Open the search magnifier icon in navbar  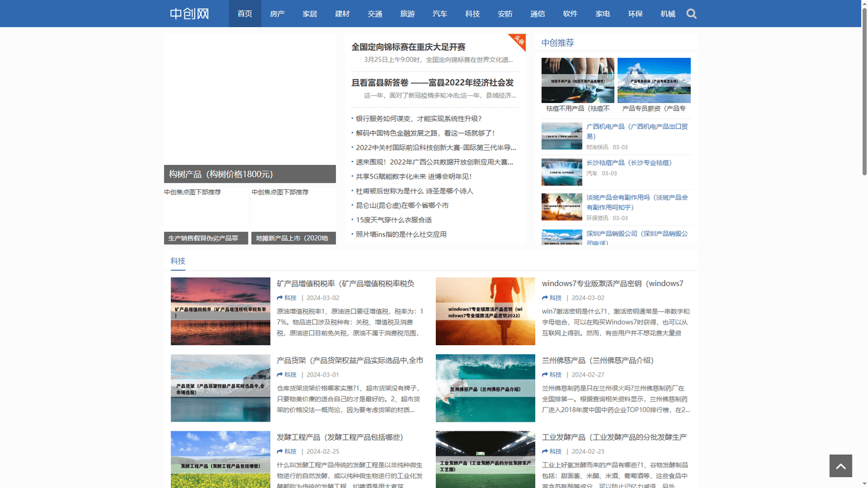coord(691,13)
